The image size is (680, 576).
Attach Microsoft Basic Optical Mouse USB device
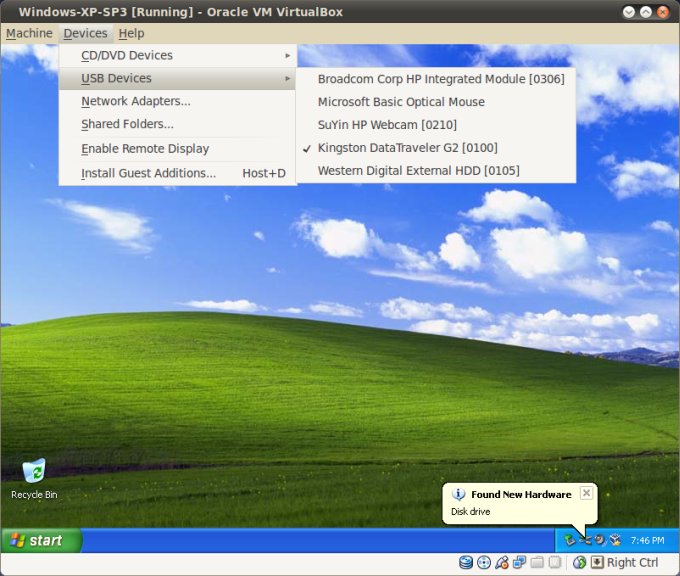437,102
